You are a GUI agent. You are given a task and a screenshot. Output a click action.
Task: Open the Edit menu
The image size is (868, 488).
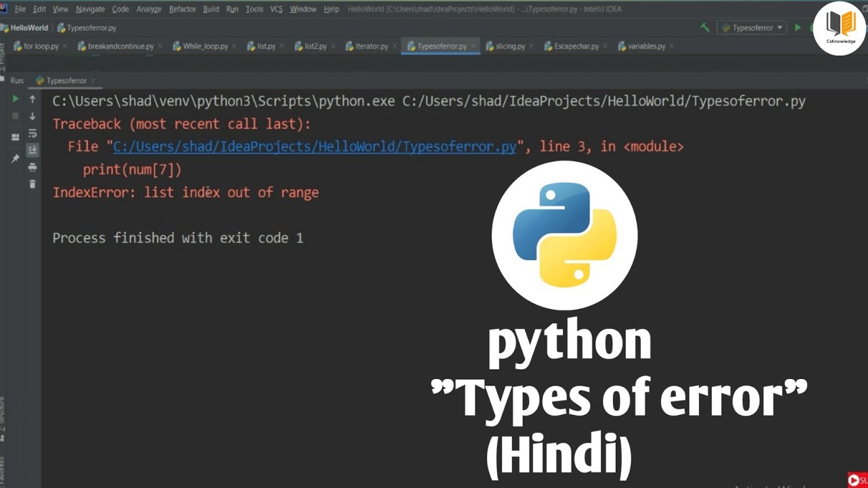[39, 9]
